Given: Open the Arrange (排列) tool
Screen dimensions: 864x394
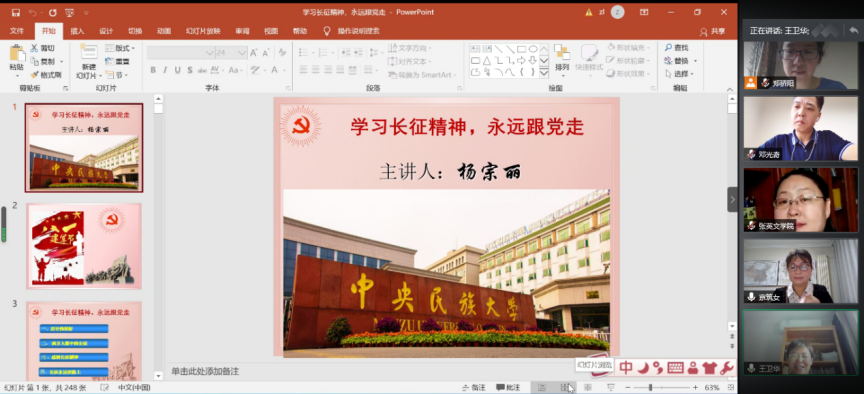Looking at the screenshot, I should point(561,58).
